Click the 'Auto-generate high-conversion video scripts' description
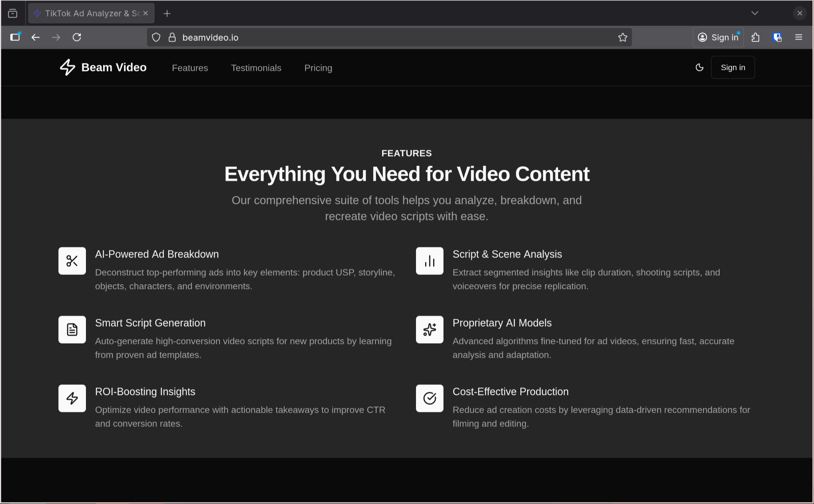This screenshot has height=504, width=814. point(243,348)
